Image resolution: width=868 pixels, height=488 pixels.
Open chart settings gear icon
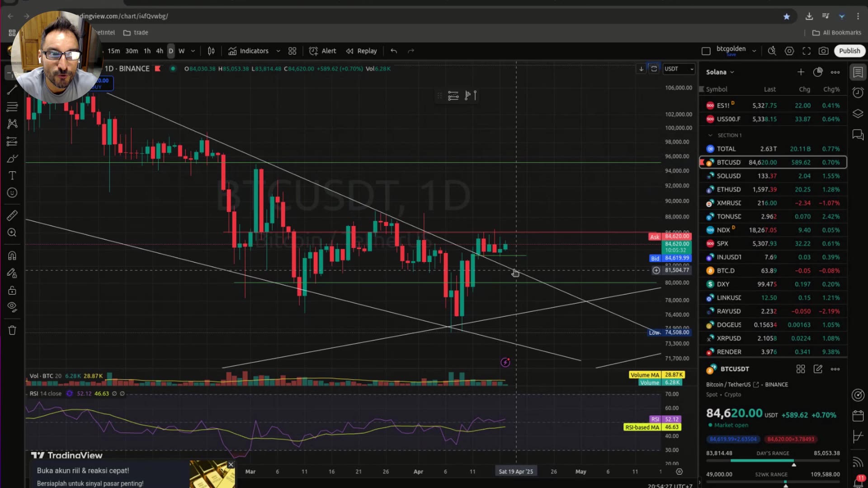pos(789,51)
